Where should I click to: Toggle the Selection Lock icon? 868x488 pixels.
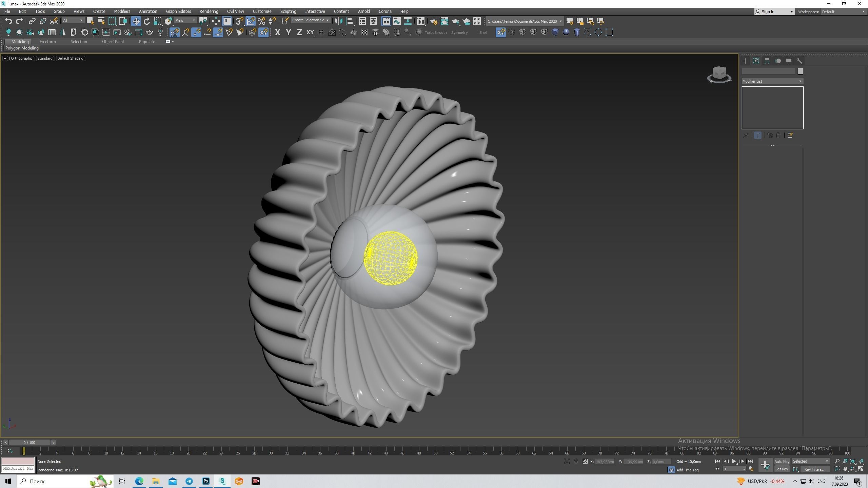pos(576,462)
